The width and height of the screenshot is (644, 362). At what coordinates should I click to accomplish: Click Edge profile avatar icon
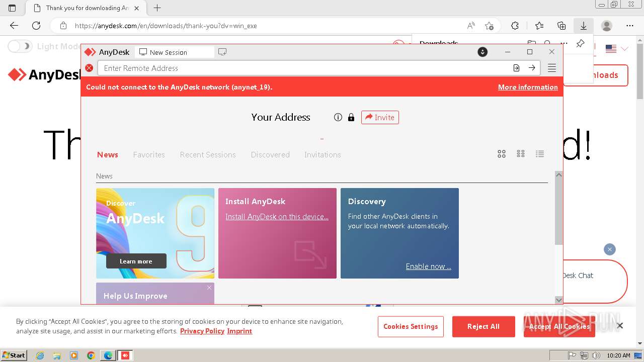coord(607,26)
